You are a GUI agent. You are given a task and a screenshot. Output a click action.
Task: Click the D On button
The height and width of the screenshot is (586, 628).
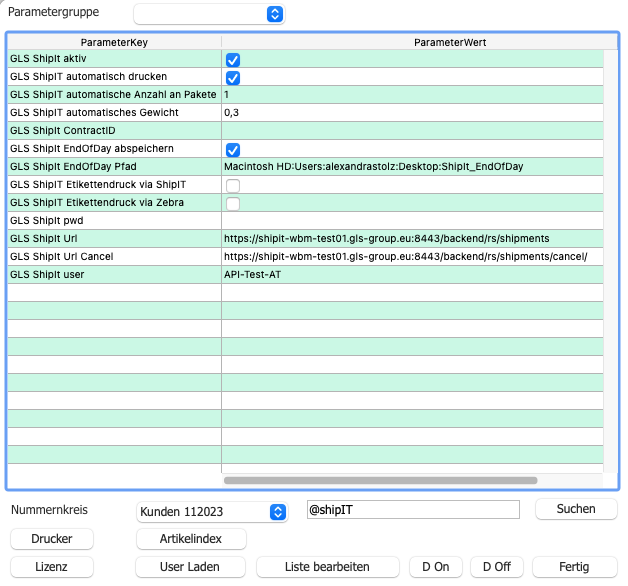pos(436,567)
